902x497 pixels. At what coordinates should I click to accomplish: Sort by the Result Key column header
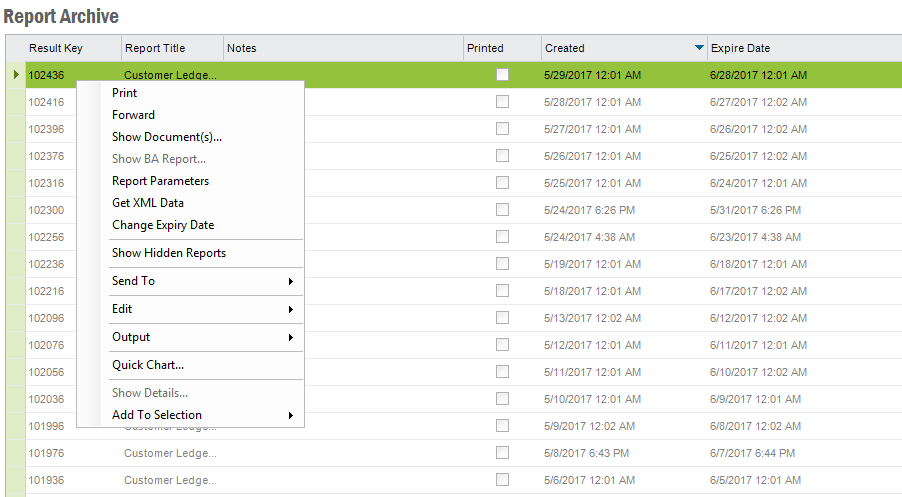coord(56,48)
